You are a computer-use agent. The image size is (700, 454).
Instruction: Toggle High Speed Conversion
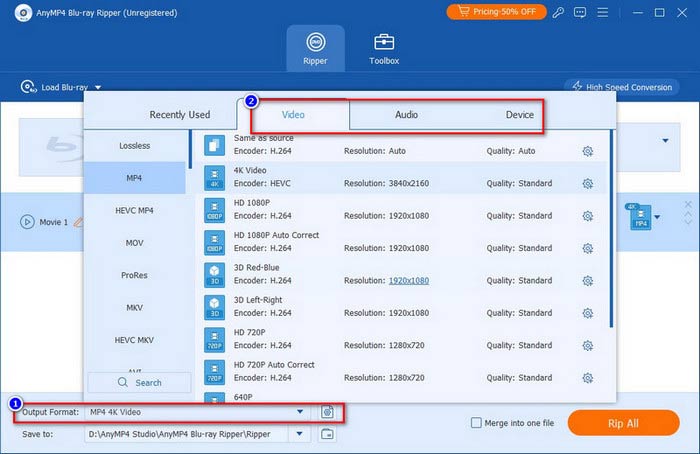pyautogui.click(x=622, y=87)
